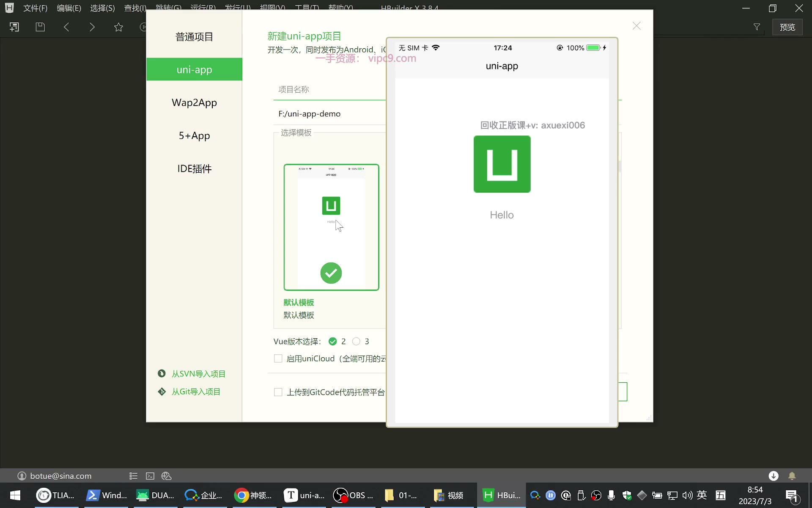This screenshot has width=812, height=508.
Task: Enable the 启用uniCloud checkbox
Action: (x=278, y=359)
